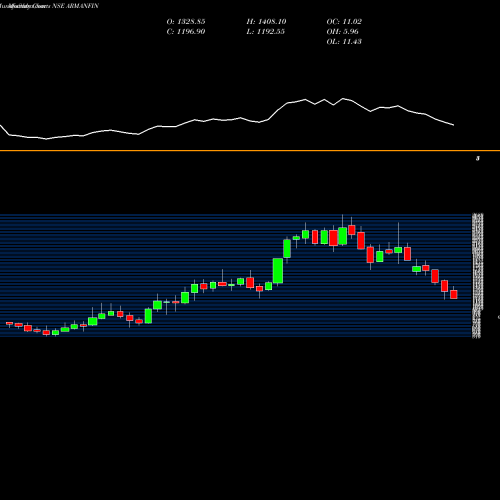Select the OC: 11.02 reading
This screenshot has height=500, width=500.
[344, 21]
